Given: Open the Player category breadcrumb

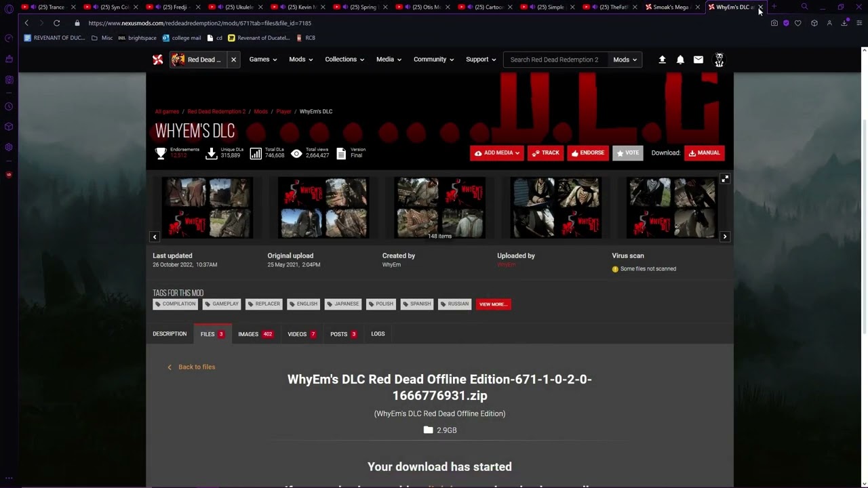Looking at the screenshot, I should 283,112.
